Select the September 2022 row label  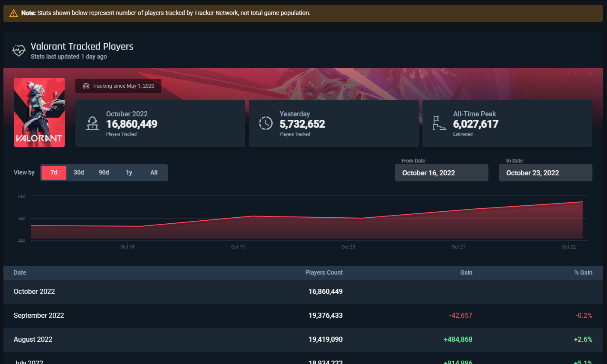click(x=39, y=315)
